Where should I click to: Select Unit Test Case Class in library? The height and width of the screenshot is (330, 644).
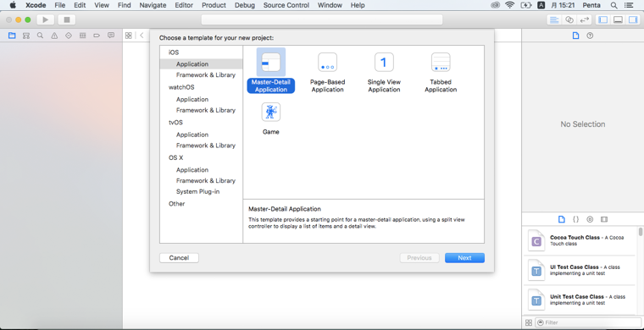(580, 300)
